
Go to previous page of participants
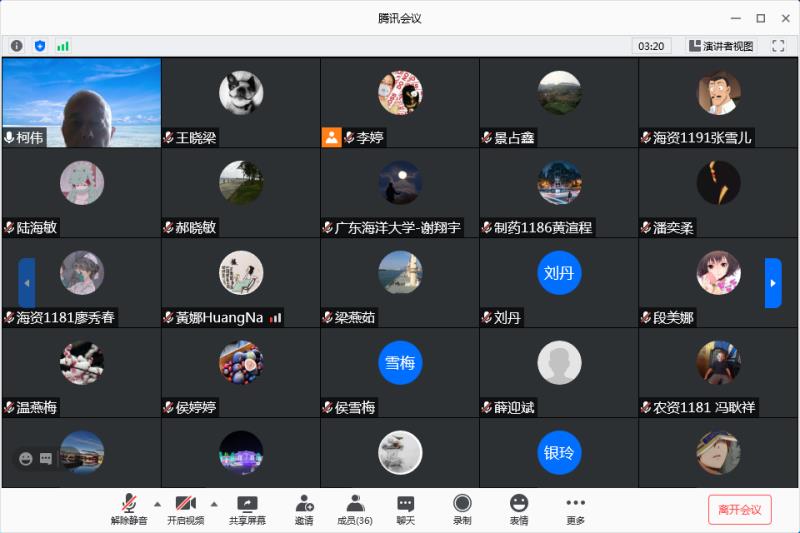click(27, 283)
